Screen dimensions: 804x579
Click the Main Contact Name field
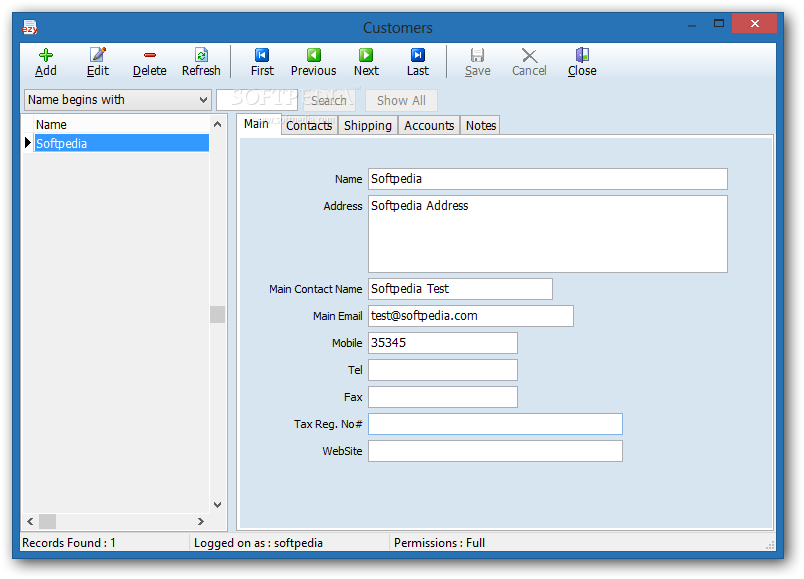point(460,289)
